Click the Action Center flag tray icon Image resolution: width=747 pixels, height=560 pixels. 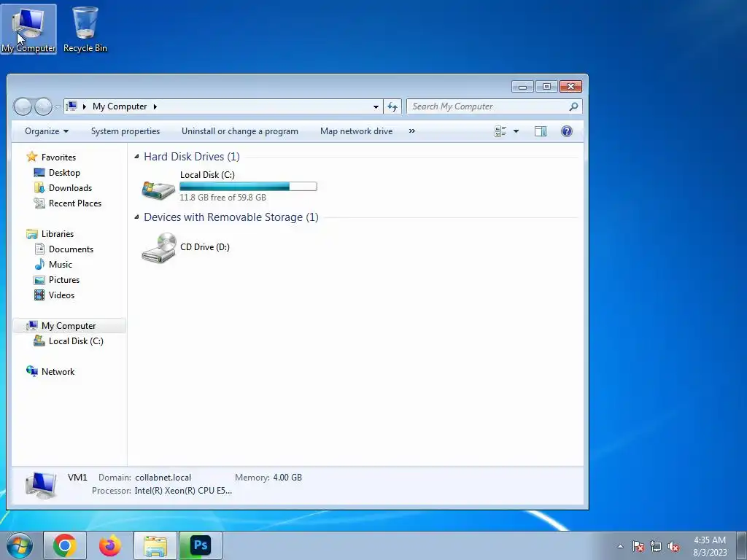click(x=638, y=546)
